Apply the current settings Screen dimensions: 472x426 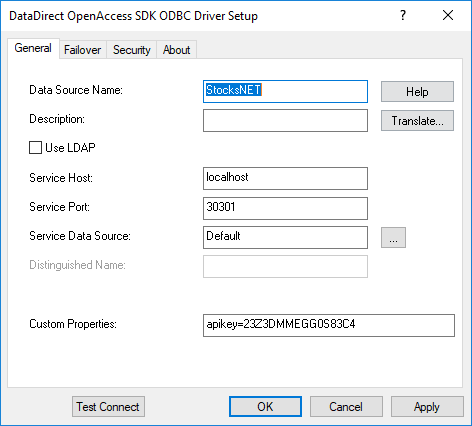[x=427, y=407]
